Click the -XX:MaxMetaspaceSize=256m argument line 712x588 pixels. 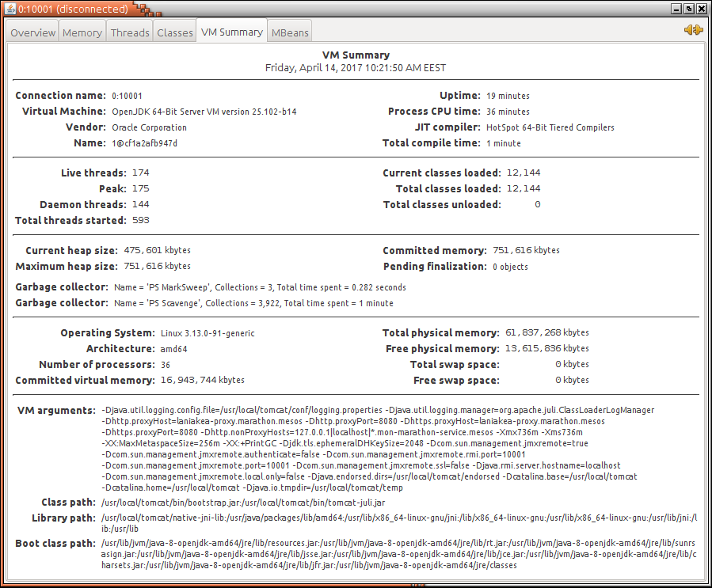[x=345, y=443]
